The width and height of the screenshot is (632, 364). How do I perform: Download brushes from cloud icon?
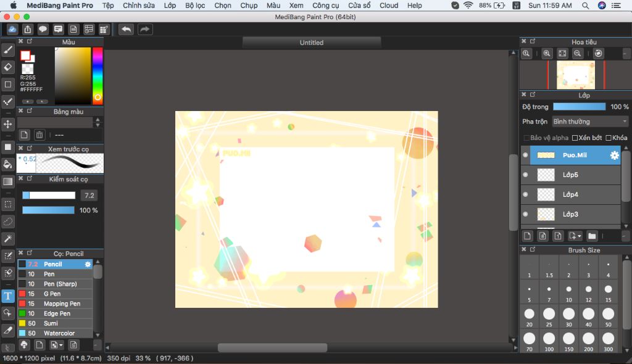(x=24, y=345)
